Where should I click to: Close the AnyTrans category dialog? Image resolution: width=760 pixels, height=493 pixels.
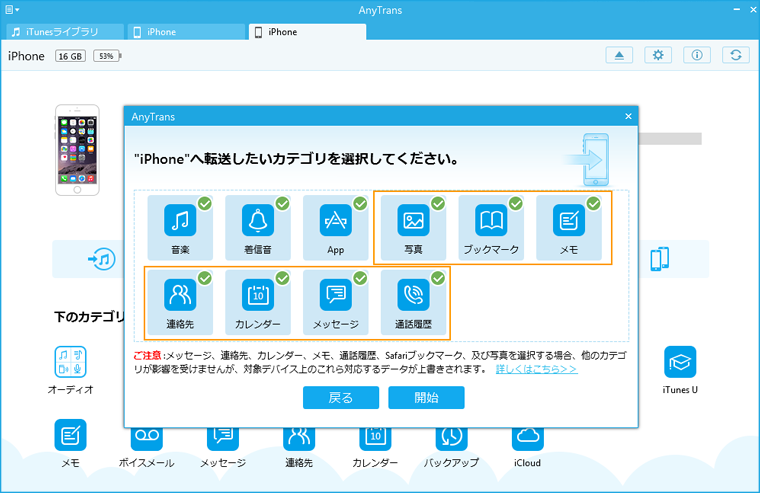click(x=628, y=116)
